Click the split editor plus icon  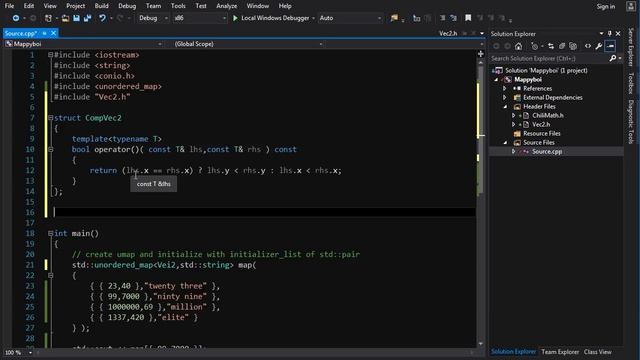click(x=480, y=54)
